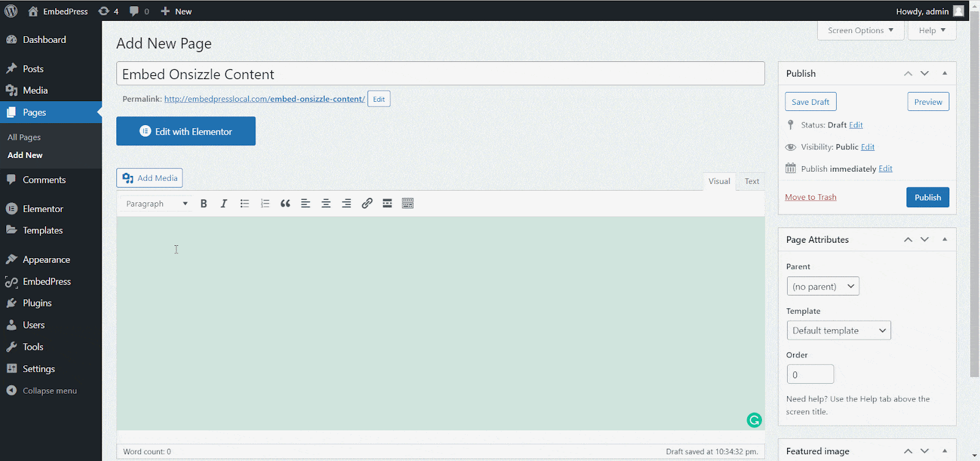Collapse the Page Attributes panel
This screenshot has width=980, height=461.
(944, 240)
